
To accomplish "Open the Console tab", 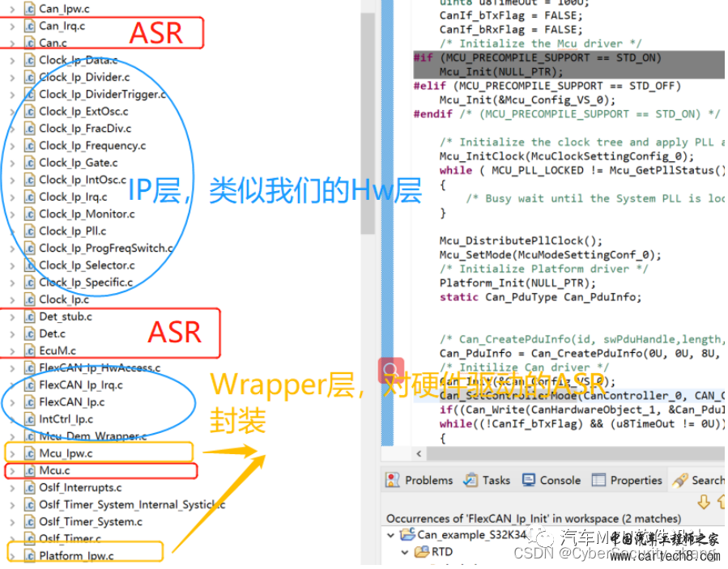I will point(551,480).
